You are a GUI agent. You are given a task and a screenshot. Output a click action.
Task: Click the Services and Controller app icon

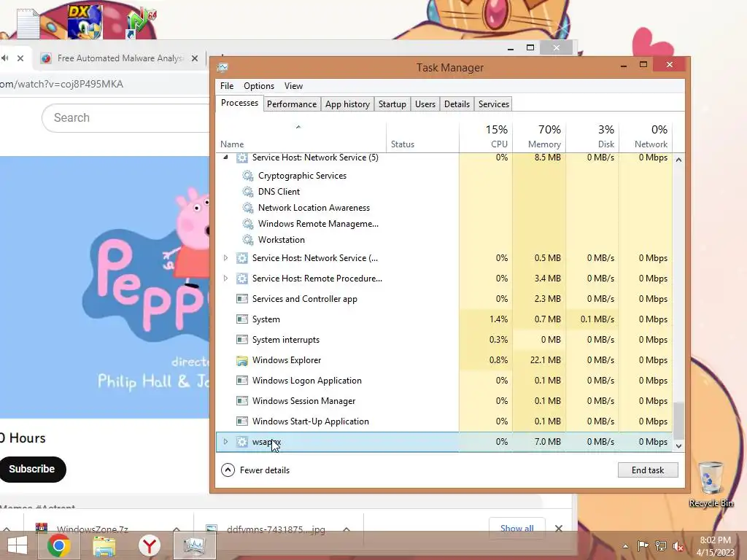pyautogui.click(x=242, y=298)
